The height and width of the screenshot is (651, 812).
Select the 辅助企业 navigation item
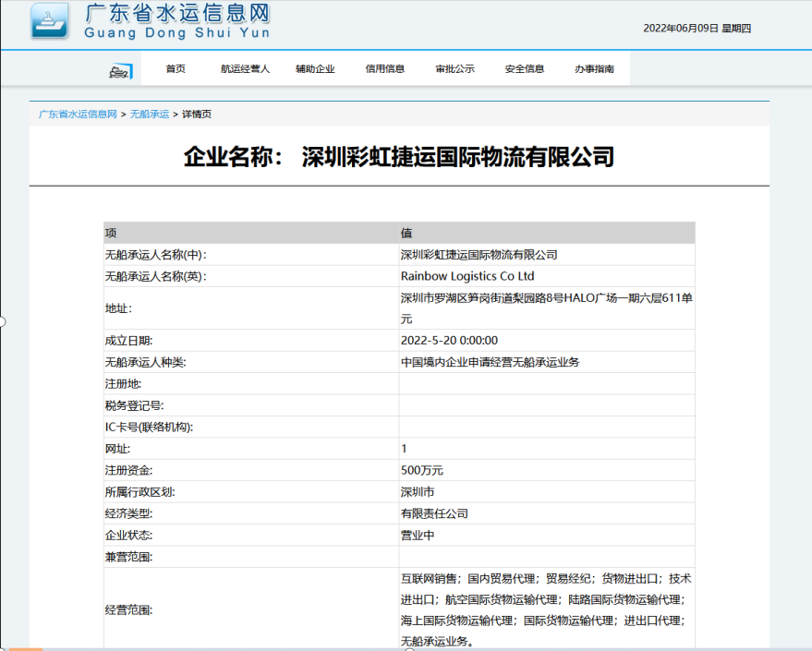tap(315, 69)
